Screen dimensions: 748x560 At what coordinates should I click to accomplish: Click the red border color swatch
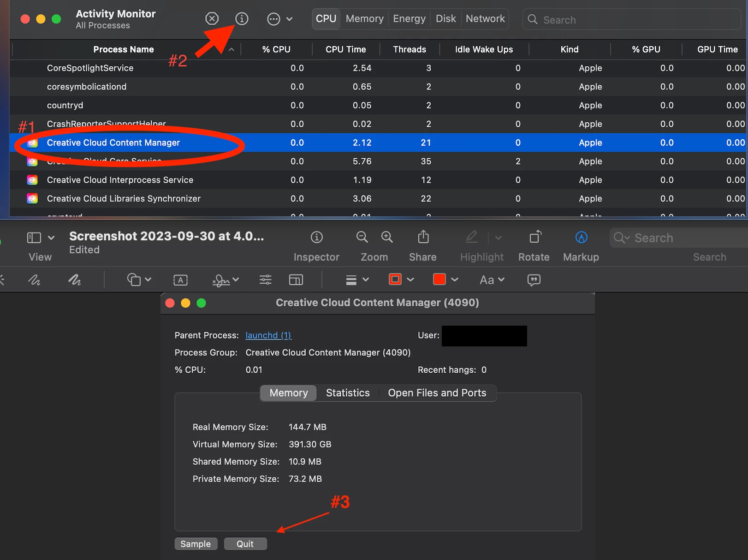395,279
